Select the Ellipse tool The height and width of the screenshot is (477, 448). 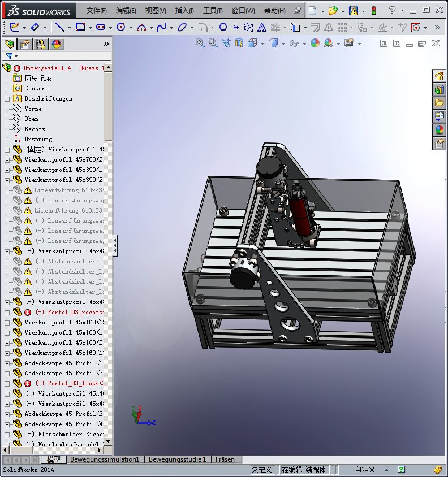[182, 27]
